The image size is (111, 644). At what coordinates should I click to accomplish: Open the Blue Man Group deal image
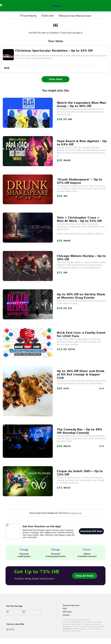point(28,113)
